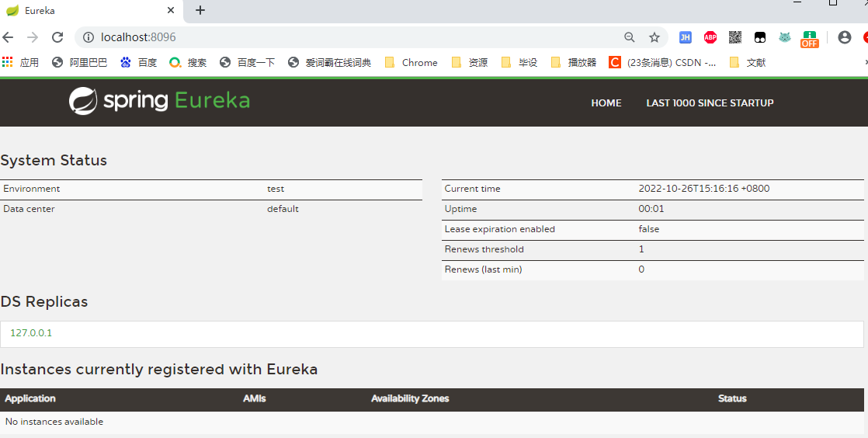Click 'Instances currently registered with Eureka' heading
Screen dimensions: 868x438
click(x=159, y=370)
